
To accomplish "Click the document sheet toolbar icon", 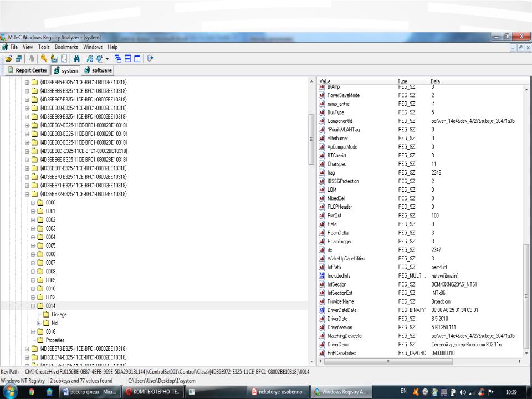I will [64, 58].
